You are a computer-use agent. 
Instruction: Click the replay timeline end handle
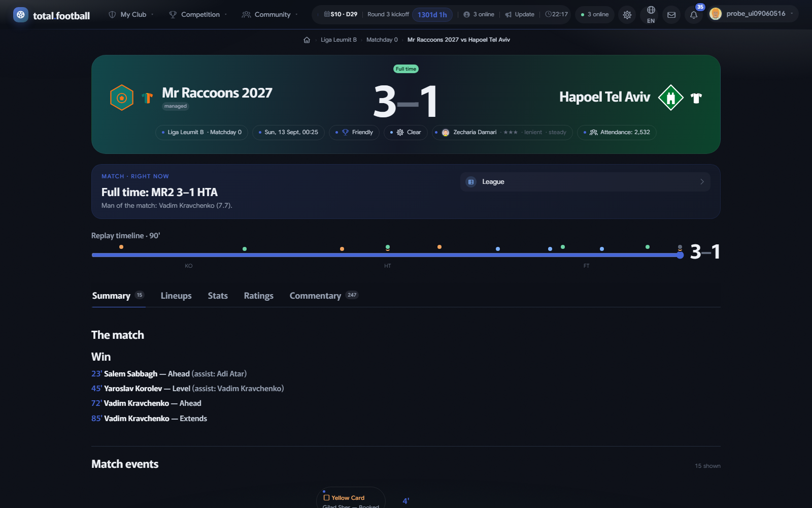tap(680, 255)
